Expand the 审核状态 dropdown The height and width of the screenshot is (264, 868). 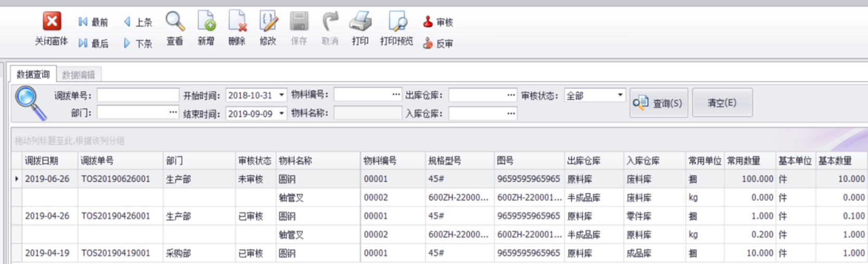pos(620,95)
